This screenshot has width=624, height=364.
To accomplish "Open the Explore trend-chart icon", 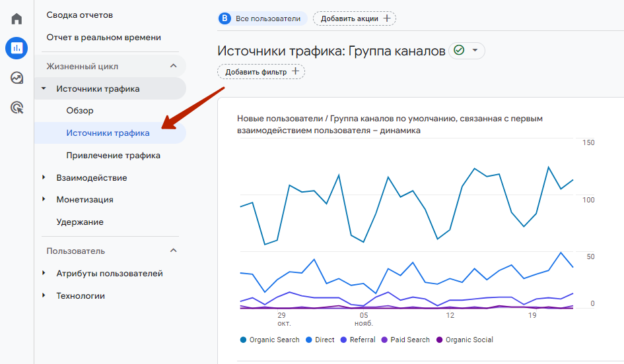I will click(17, 78).
